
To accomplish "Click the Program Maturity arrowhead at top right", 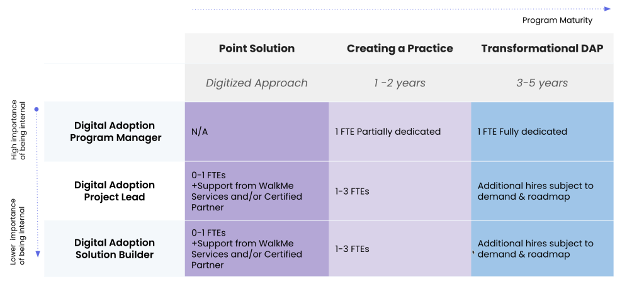I will tap(607, 9).
